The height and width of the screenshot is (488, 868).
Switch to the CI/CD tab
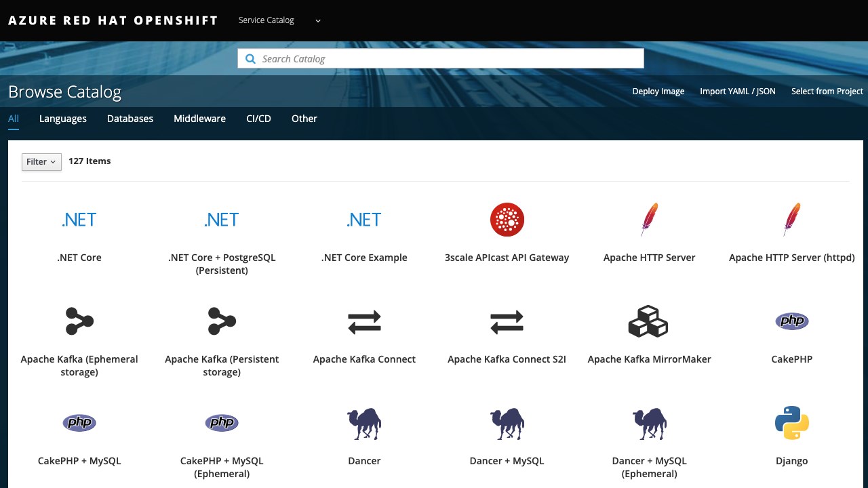258,119
